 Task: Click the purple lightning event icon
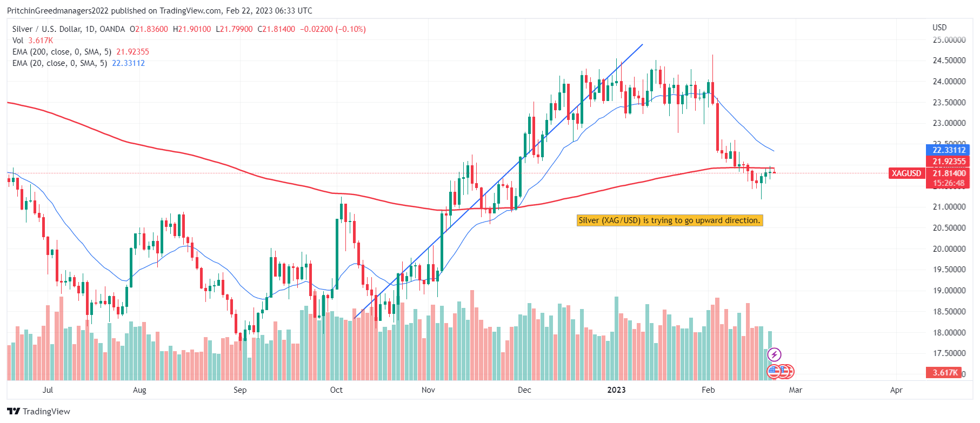click(775, 355)
